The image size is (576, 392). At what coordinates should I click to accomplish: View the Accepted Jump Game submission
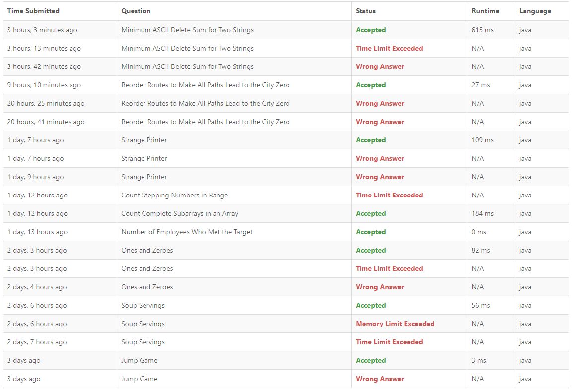370,360
